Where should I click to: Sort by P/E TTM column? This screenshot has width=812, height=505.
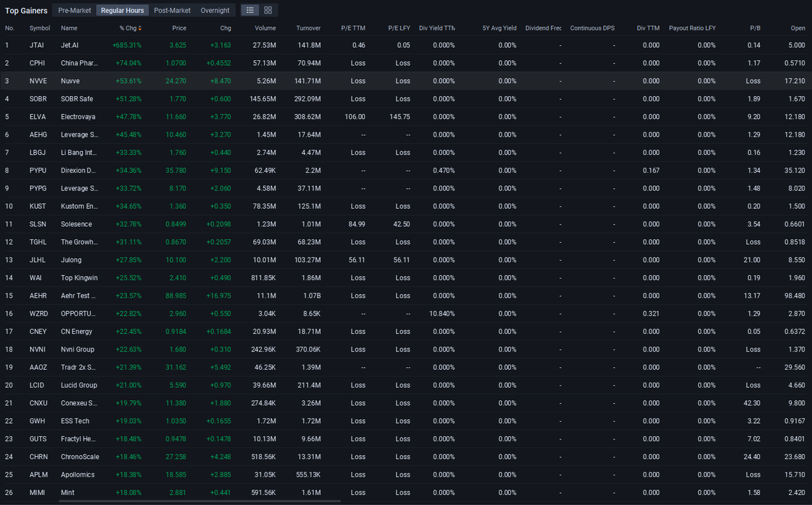[x=353, y=28]
